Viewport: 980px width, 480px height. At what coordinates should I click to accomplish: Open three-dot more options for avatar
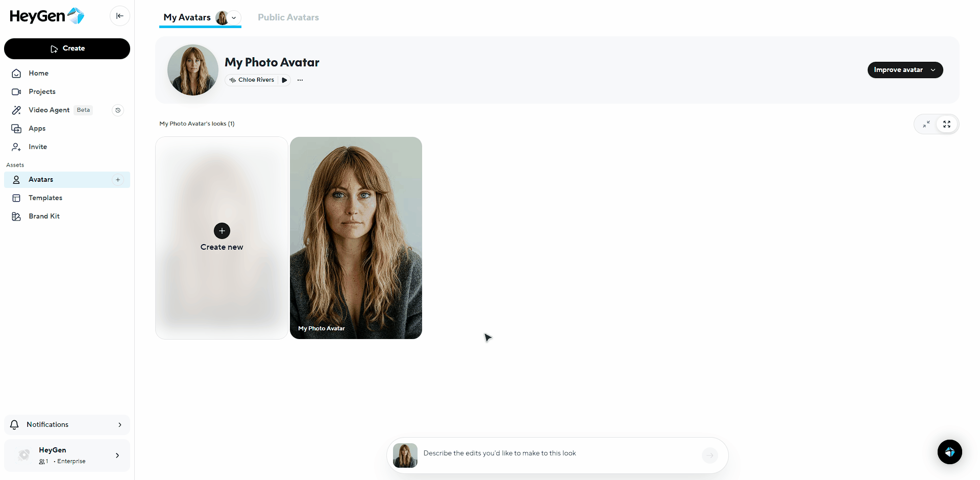[300, 80]
